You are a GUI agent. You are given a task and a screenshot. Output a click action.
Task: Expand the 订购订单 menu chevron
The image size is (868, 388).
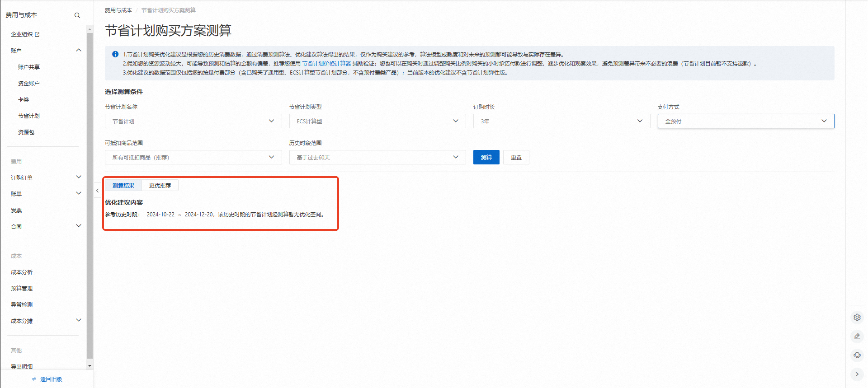(x=79, y=177)
